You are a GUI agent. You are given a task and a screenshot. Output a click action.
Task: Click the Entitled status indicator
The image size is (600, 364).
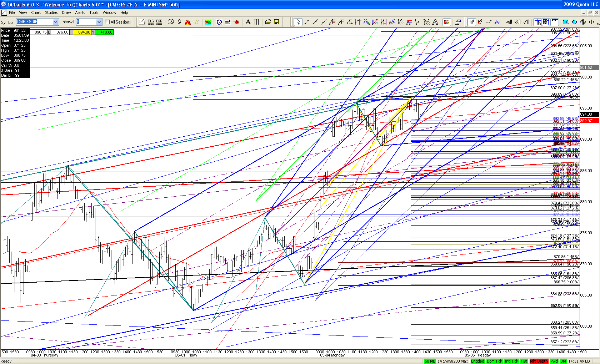[x=477, y=361]
